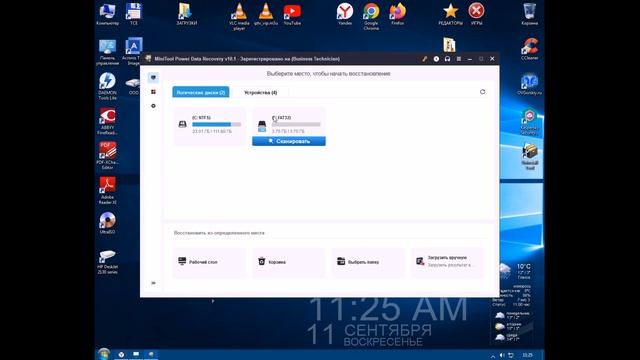Open DAEMON Tools Lite shortcut
Viewport: 640px width, 360px height.
point(107,86)
